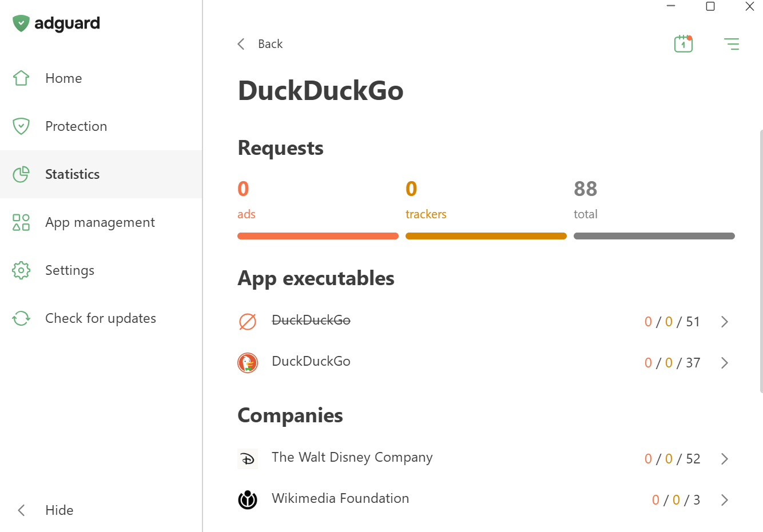Click the Walt Disney Company logo icon

(x=248, y=459)
